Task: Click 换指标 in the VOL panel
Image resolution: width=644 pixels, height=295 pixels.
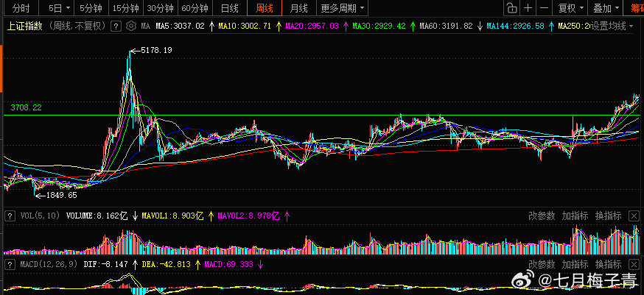Action: (x=609, y=216)
